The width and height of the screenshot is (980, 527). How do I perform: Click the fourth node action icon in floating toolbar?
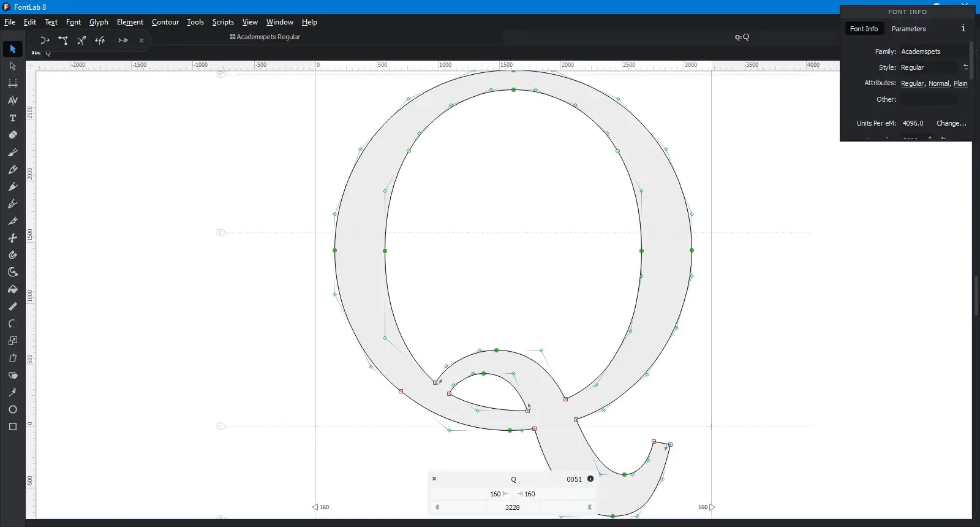[100, 40]
